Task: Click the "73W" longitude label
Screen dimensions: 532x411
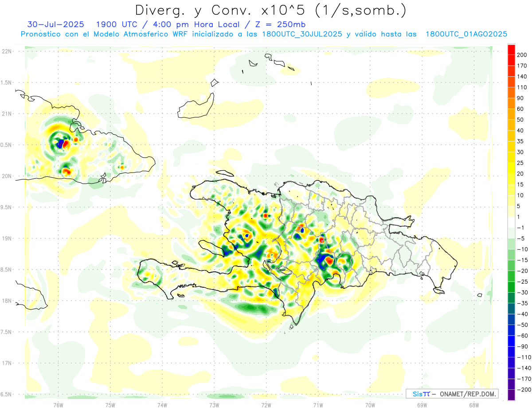Action: (x=214, y=405)
